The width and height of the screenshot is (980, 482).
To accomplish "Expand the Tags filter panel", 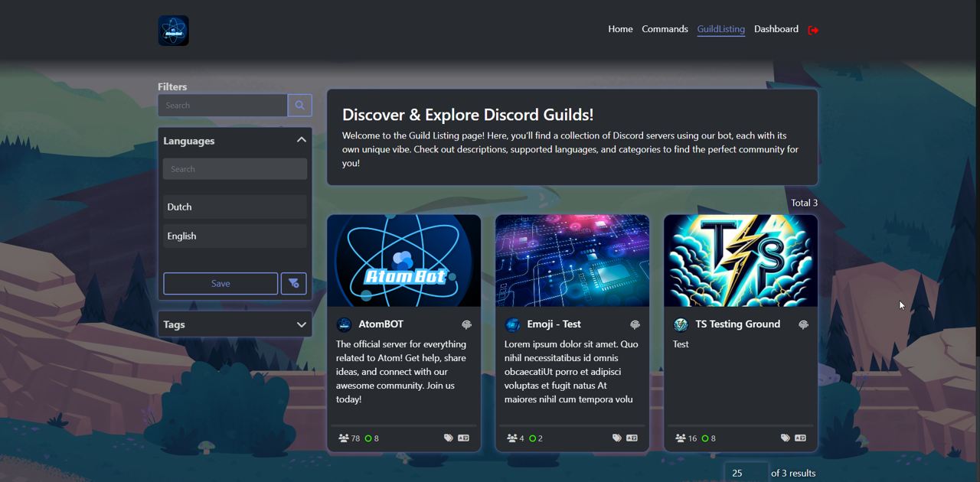I will (301, 324).
